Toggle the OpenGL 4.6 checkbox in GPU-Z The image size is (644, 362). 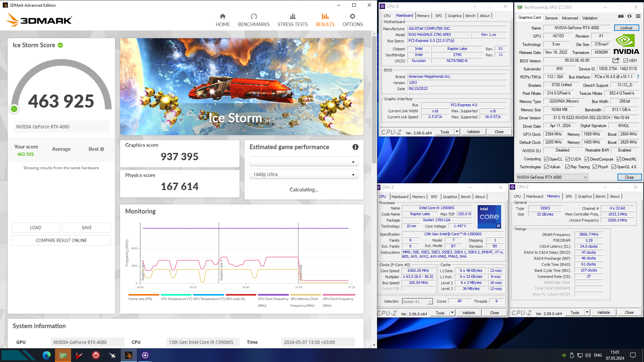(613, 167)
